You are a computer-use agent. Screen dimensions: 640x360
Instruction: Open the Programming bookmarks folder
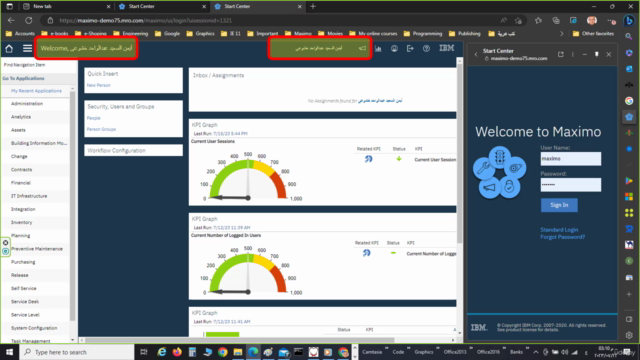[x=423, y=33]
